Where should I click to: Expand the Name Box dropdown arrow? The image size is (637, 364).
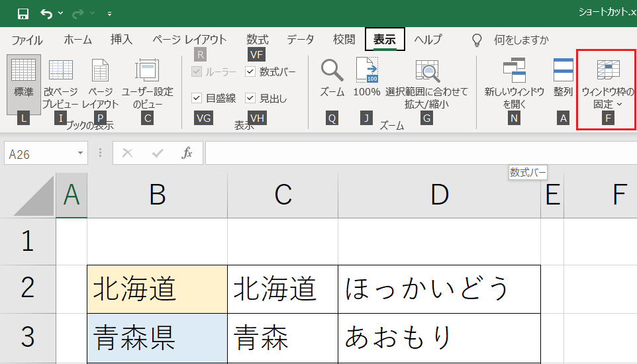(x=80, y=153)
